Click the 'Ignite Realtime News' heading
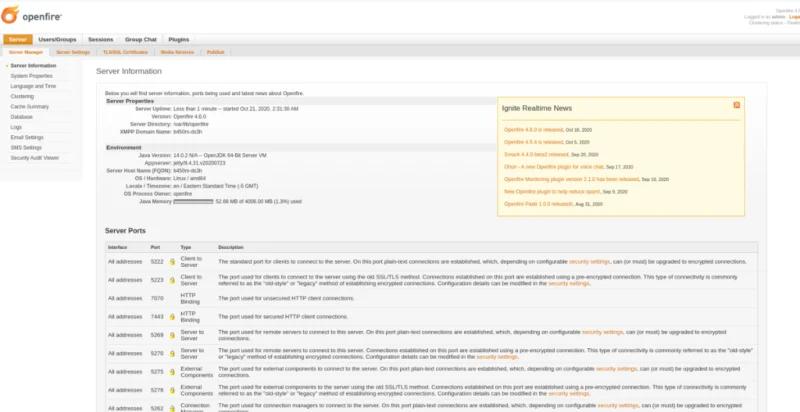Viewport: 800px width, 412px height. tap(537, 109)
